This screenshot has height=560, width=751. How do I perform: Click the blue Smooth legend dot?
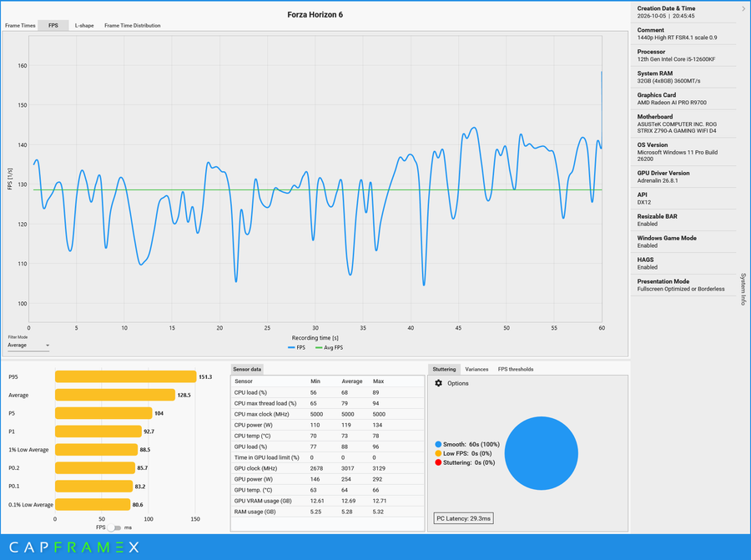coord(438,445)
